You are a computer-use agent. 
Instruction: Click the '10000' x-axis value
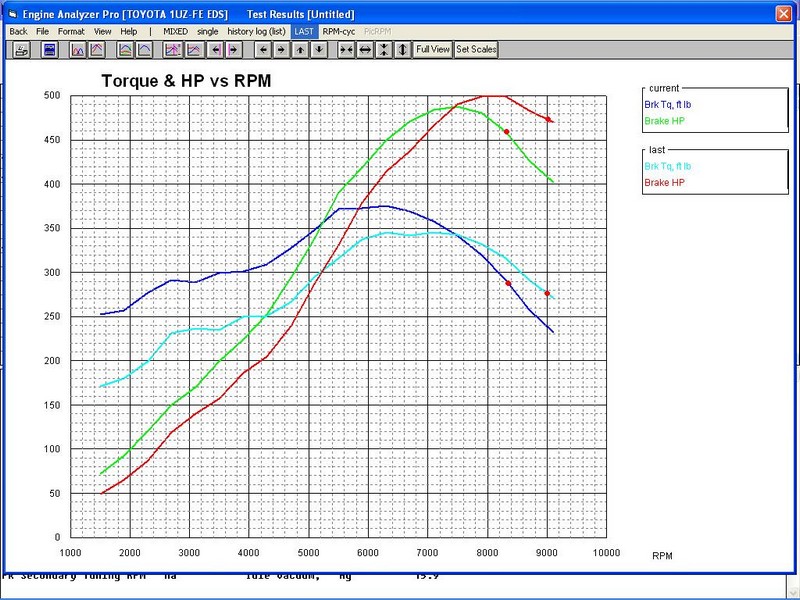(x=607, y=553)
